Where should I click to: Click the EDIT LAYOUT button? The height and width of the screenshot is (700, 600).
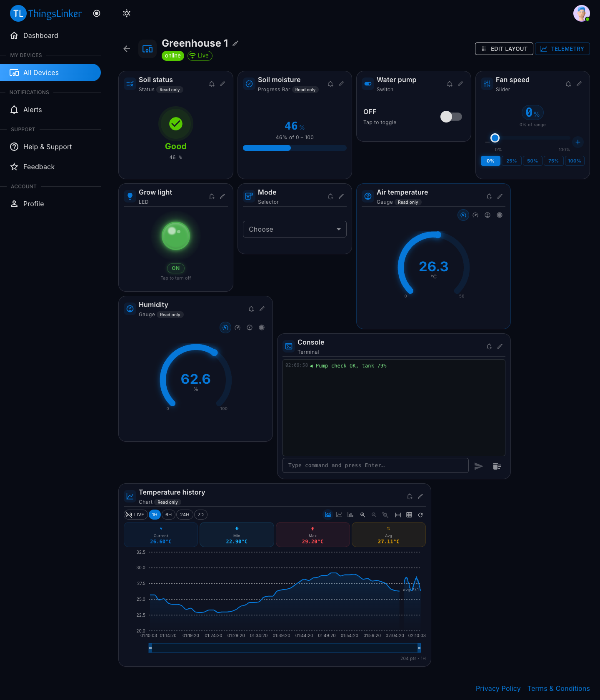[504, 49]
